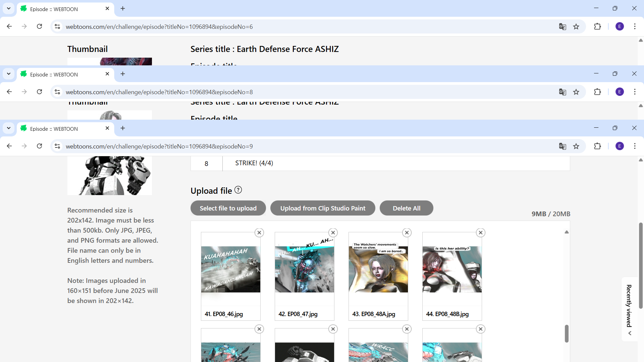644x362 pixels.
Task: Open a new tab in the episodeNo=8 window
Action: pos(123,74)
